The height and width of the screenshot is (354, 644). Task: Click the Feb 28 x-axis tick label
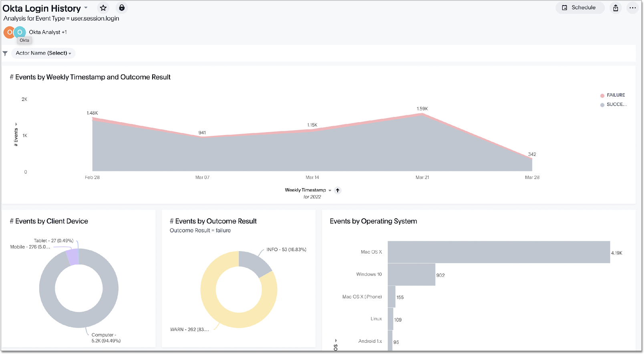coord(92,177)
